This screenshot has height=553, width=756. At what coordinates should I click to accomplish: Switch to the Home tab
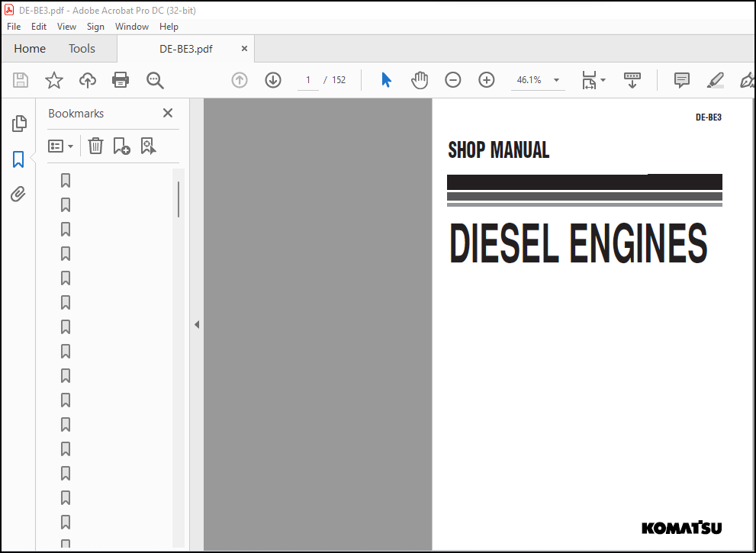[x=30, y=49]
